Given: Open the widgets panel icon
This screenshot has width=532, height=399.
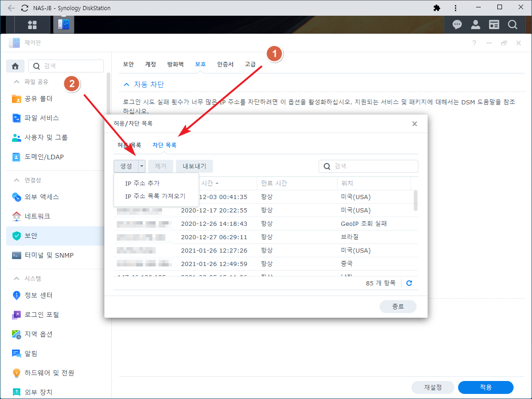Looking at the screenshot, I should [494, 24].
